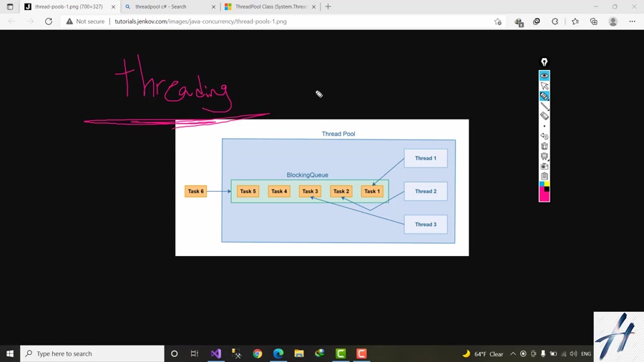
Task: Open the color palette swatch in drawing toolbar
Action: [545, 191]
